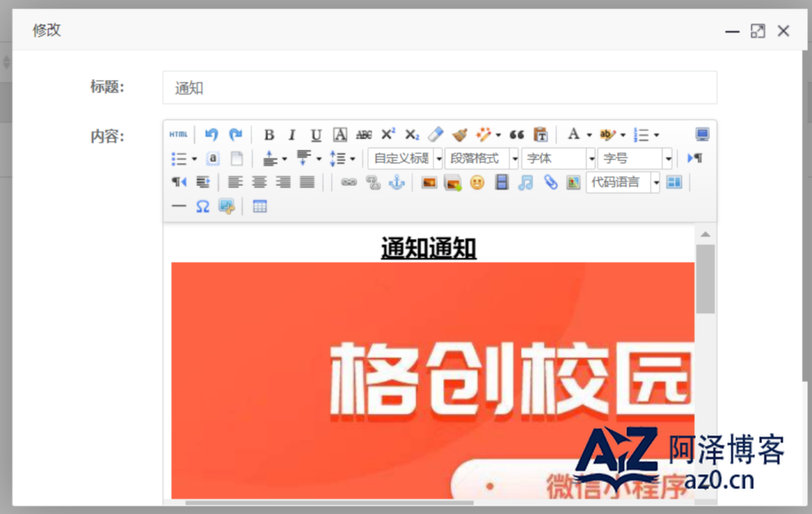Toggle character border icon

point(339,135)
